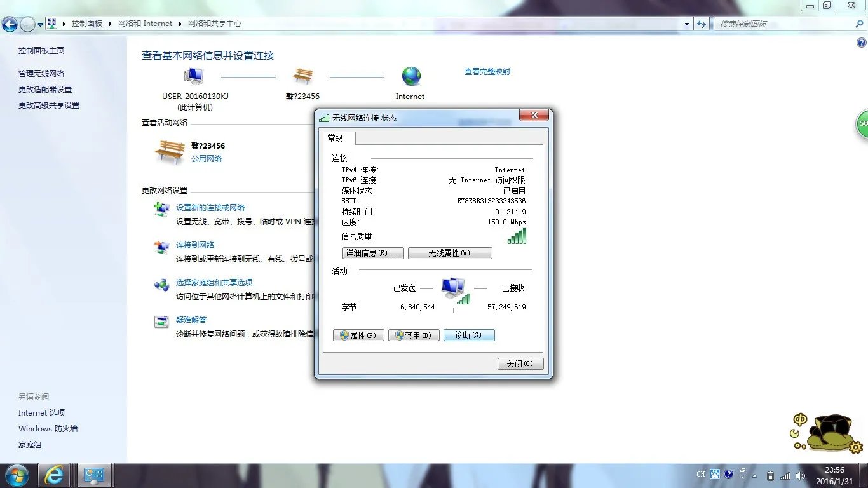This screenshot has width=868, height=488.
Task: Select the Control Panel taskbar button
Action: point(94,475)
